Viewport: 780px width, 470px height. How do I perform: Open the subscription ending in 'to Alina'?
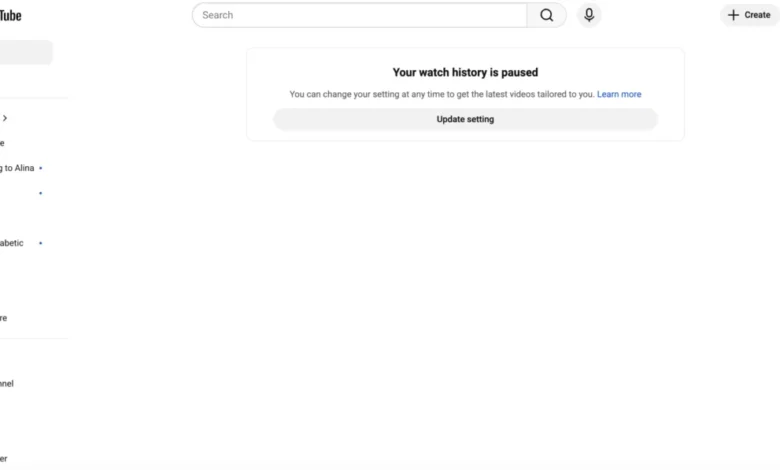[17, 168]
